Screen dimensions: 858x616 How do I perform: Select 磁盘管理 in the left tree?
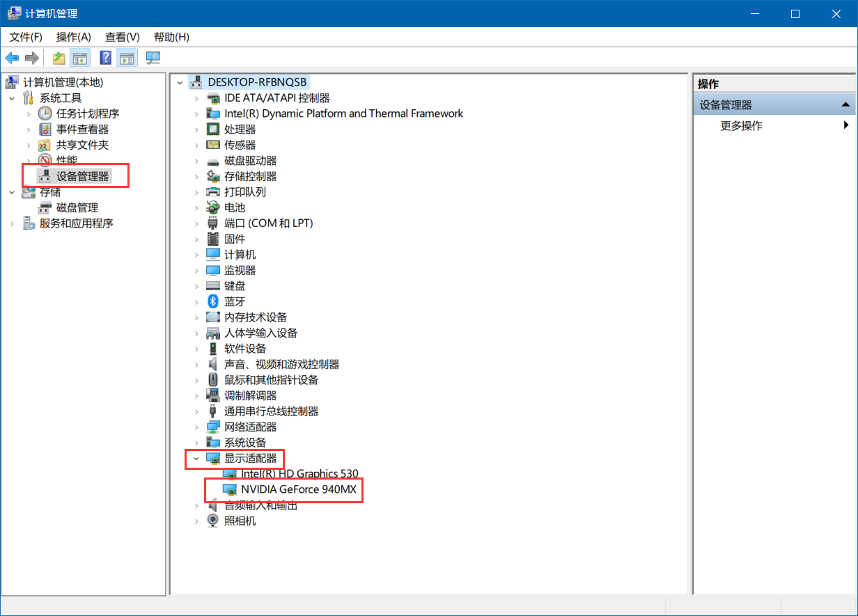click(77, 207)
